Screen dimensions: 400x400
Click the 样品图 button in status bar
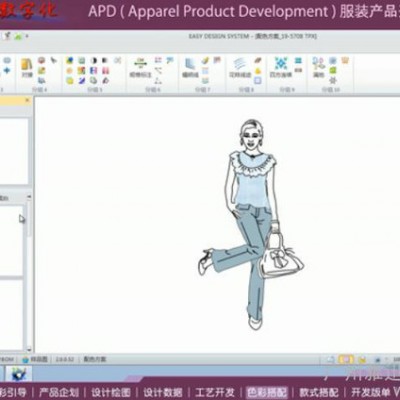(x=35, y=359)
